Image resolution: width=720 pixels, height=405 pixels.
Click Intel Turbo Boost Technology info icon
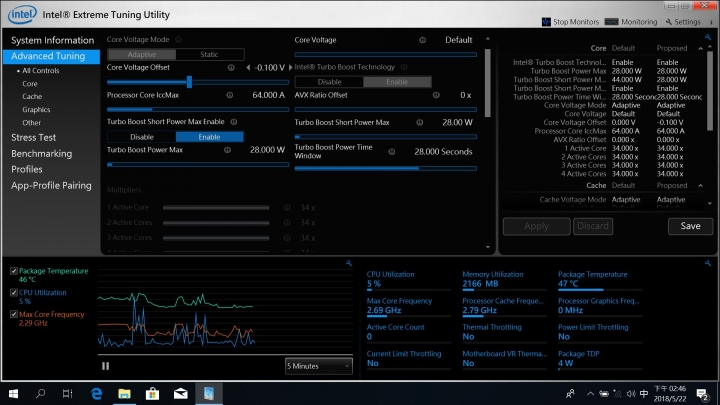404,67
